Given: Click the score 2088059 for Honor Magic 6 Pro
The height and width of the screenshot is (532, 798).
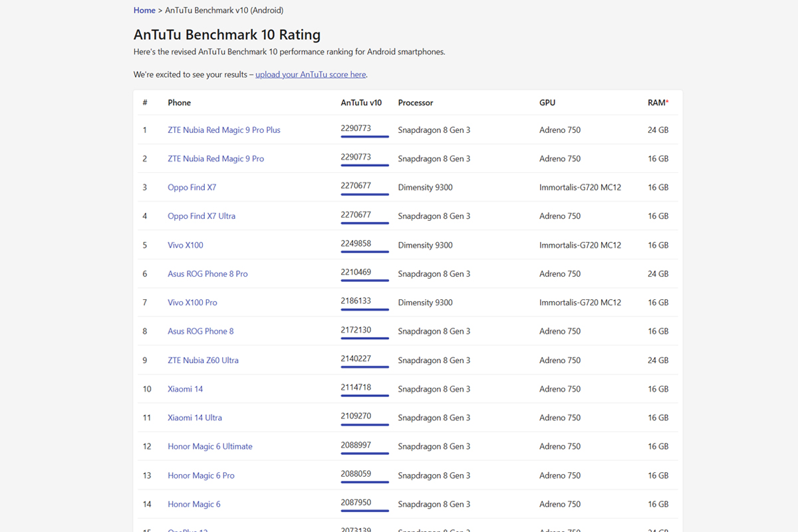Looking at the screenshot, I should point(356,473).
